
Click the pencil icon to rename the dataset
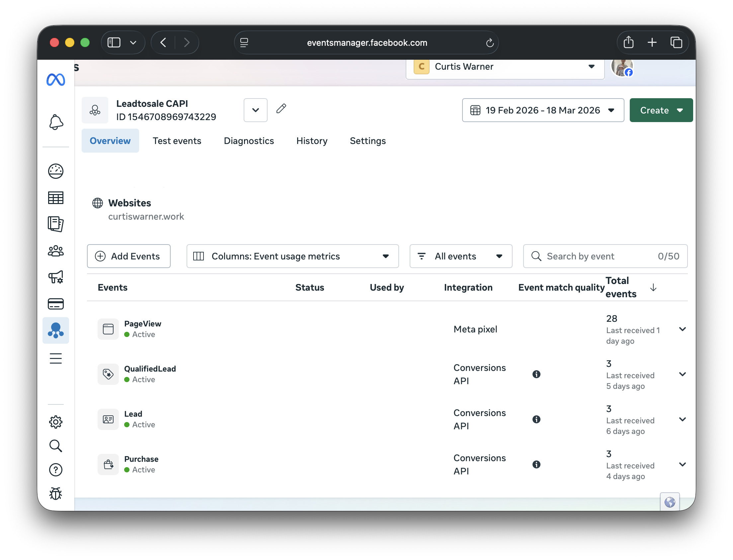pyautogui.click(x=281, y=109)
